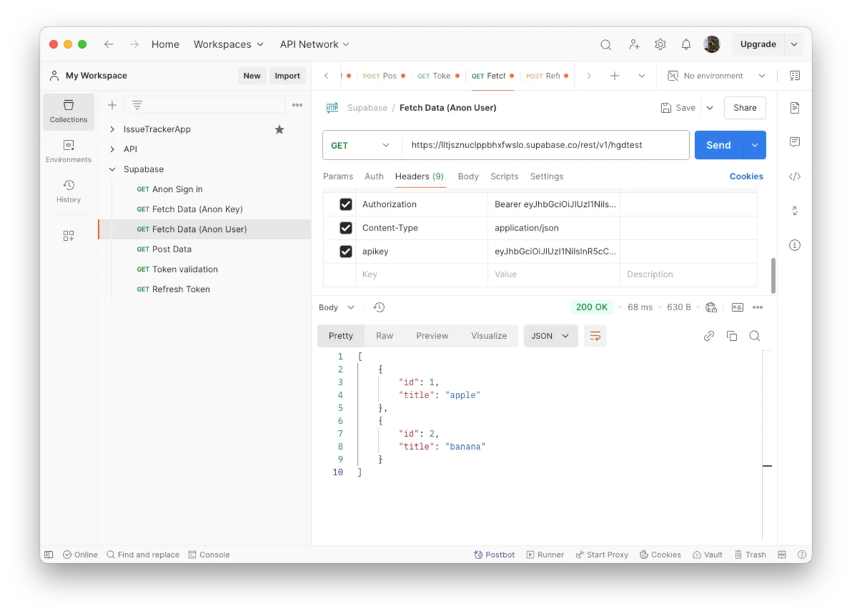Open the request info icon in right sidebar
The height and width of the screenshot is (616, 852).
[x=795, y=245]
